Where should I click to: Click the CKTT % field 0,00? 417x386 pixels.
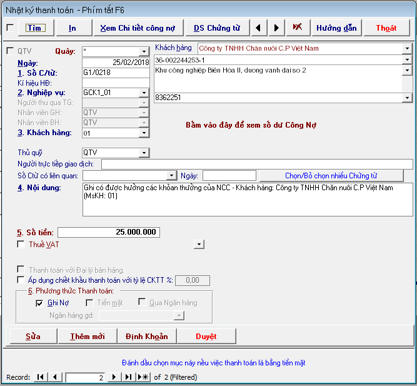tap(193, 280)
